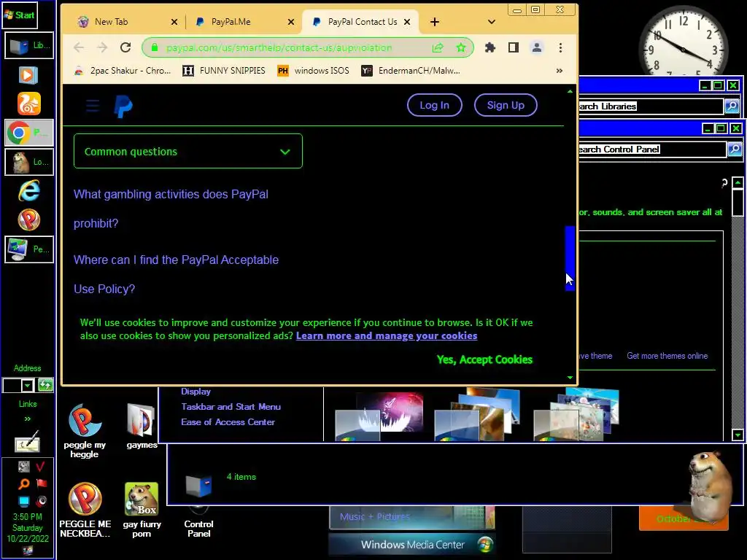Open the 'peggle my heggle' desktop icon
The width and height of the screenshot is (747, 560).
85,431
